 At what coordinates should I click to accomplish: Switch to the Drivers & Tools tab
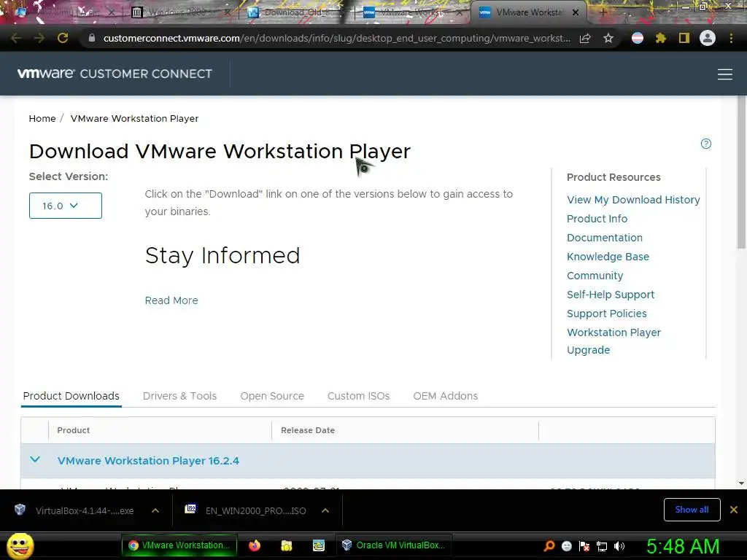(x=179, y=396)
